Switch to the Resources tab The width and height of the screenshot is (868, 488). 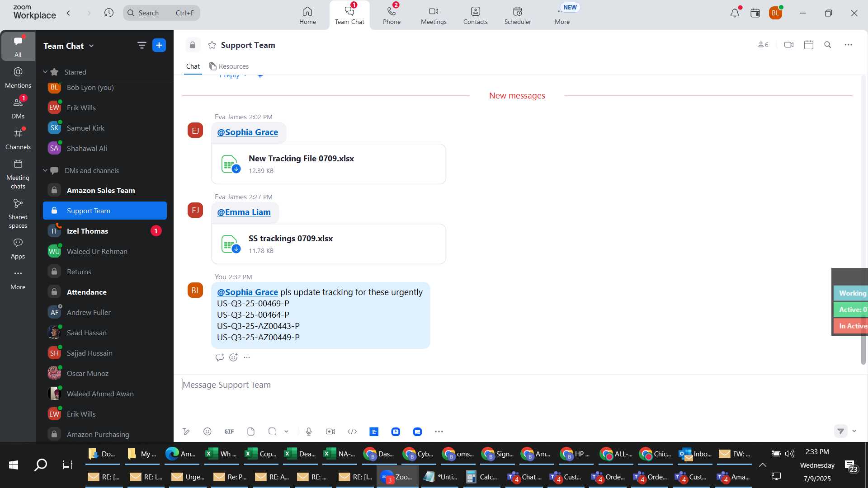[x=229, y=66]
